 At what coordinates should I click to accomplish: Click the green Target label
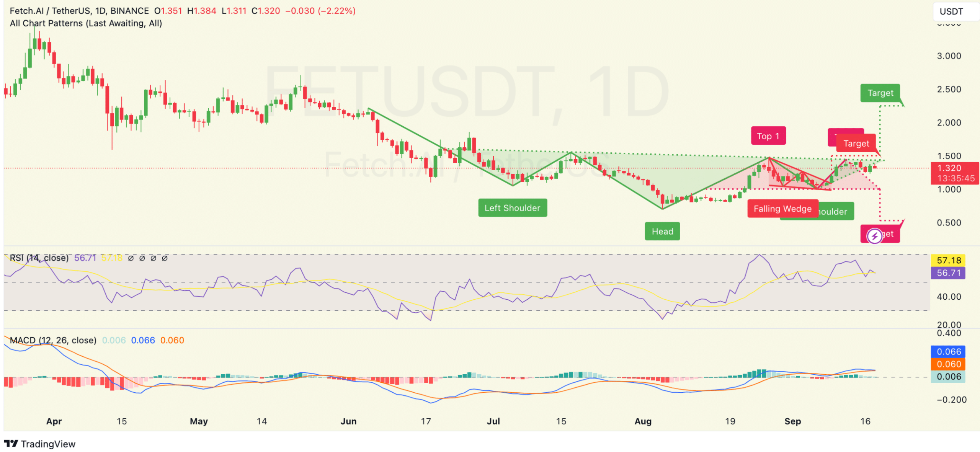click(x=880, y=93)
